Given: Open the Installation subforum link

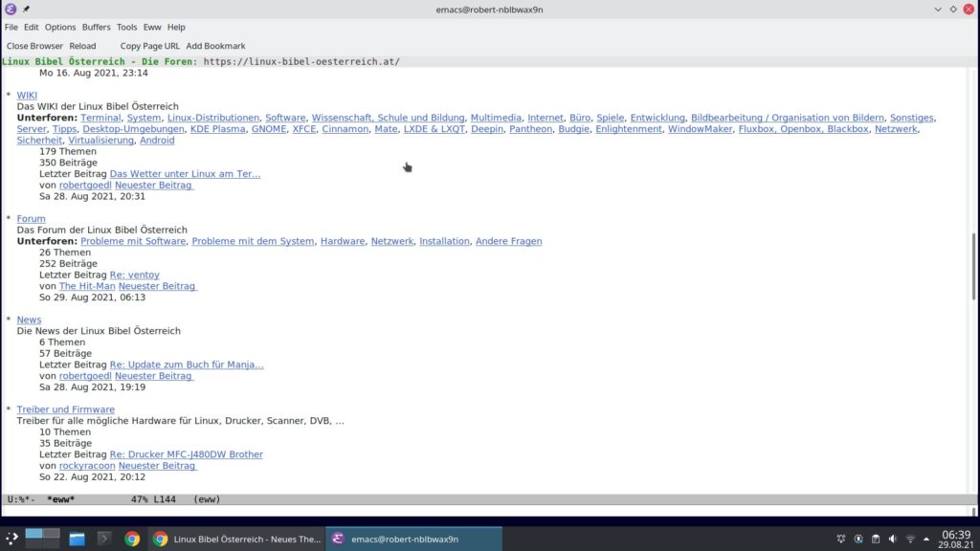Looking at the screenshot, I should coord(444,241).
